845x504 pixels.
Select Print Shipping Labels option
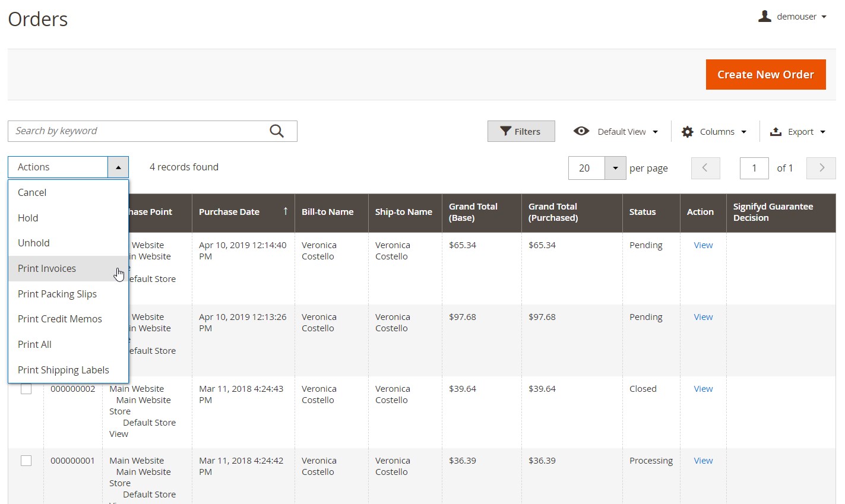(x=64, y=370)
